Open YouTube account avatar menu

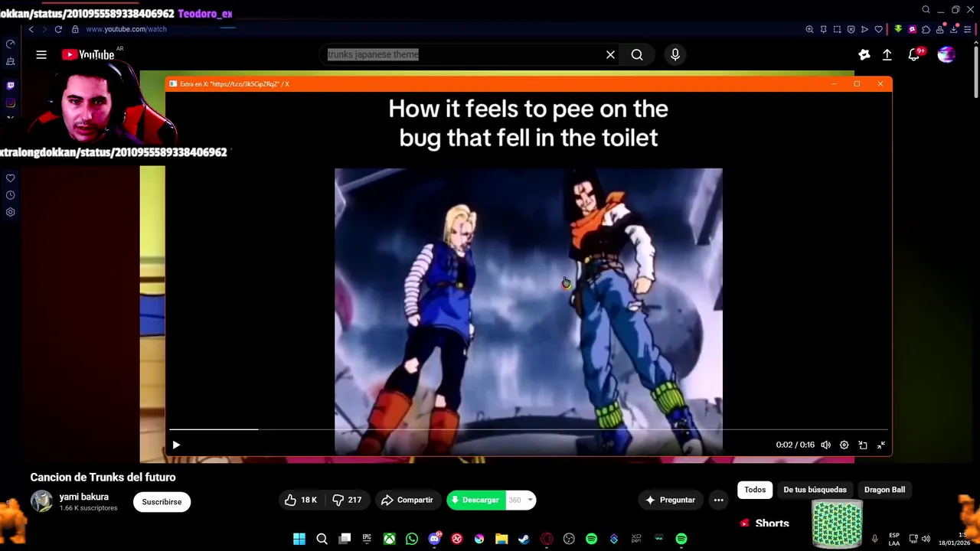tap(946, 54)
